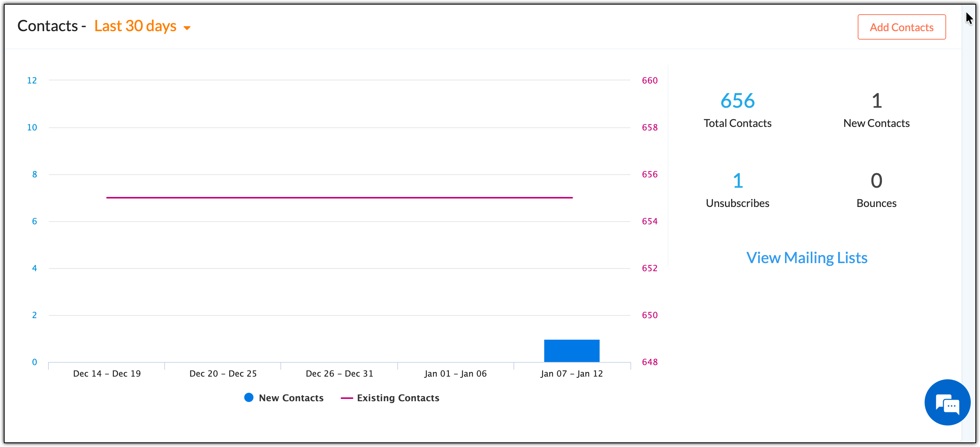
Task: Open the live chat support bubble
Action: click(x=947, y=402)
